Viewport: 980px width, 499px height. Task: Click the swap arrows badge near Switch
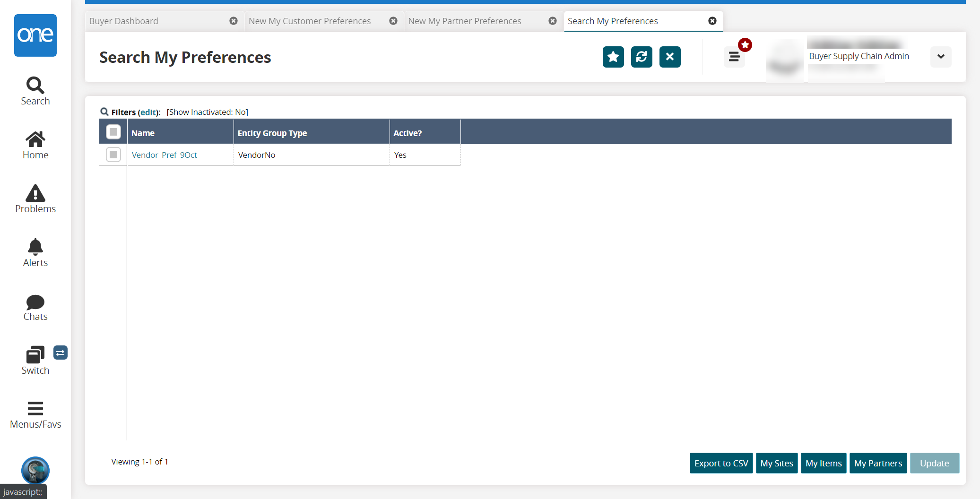[x=61, y=353]
